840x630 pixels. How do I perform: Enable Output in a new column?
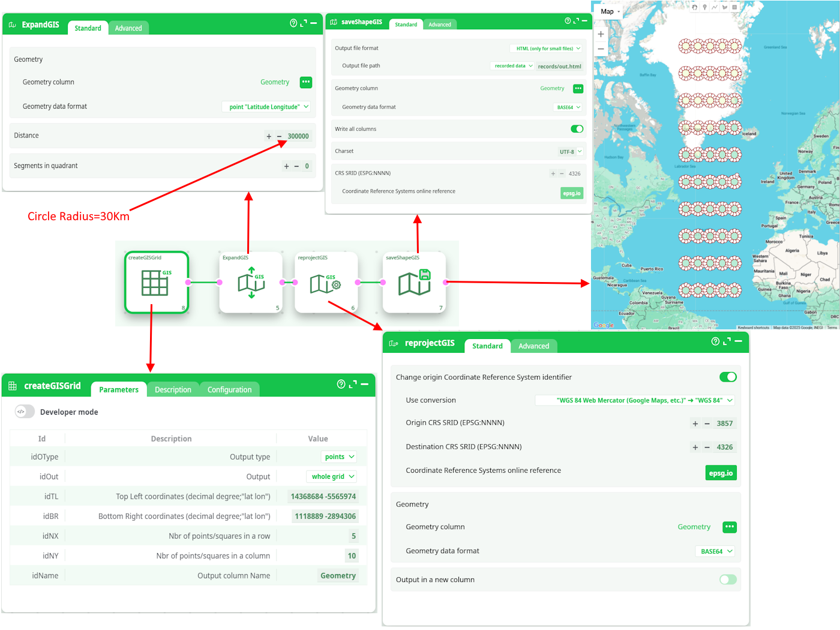pyautogui.click(x=728, y=579)
